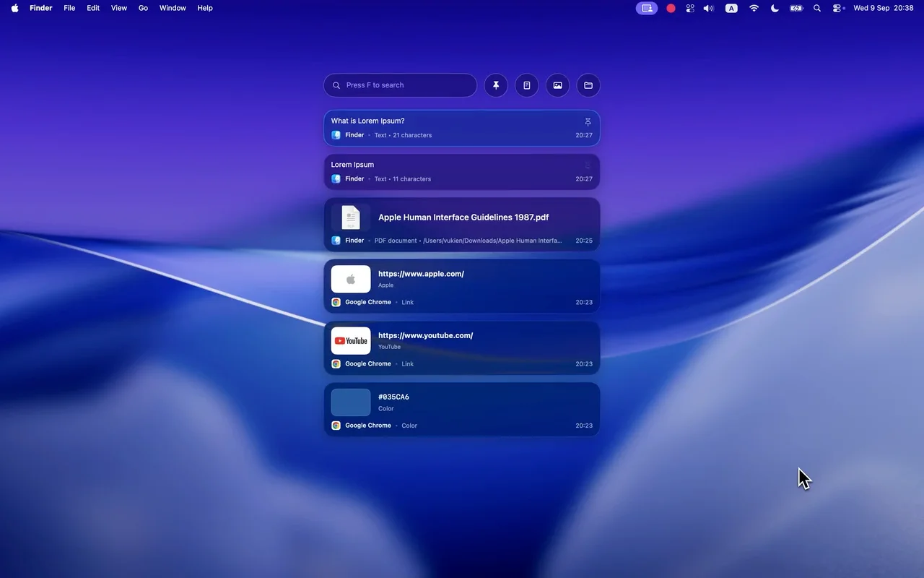Open the Help menu
Image resolution: width=924 pixels, height=578 pixels.
205,8
